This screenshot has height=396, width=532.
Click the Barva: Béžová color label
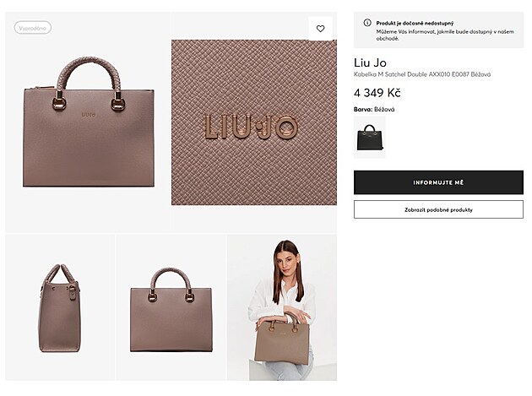374,109
